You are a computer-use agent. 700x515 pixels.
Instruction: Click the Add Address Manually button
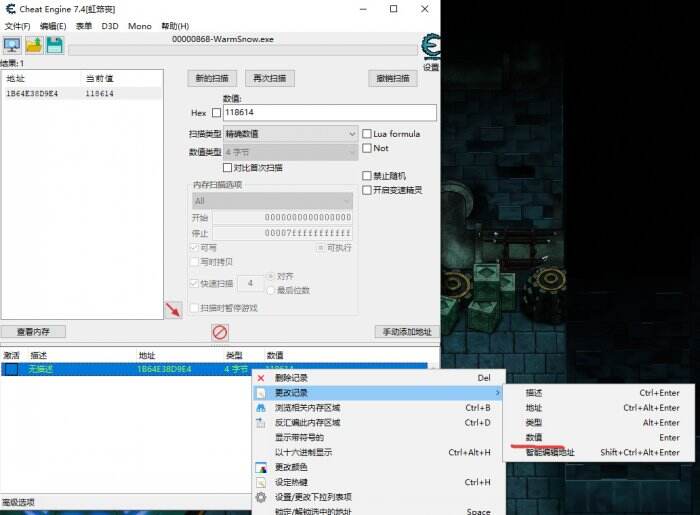pos(407,332)
